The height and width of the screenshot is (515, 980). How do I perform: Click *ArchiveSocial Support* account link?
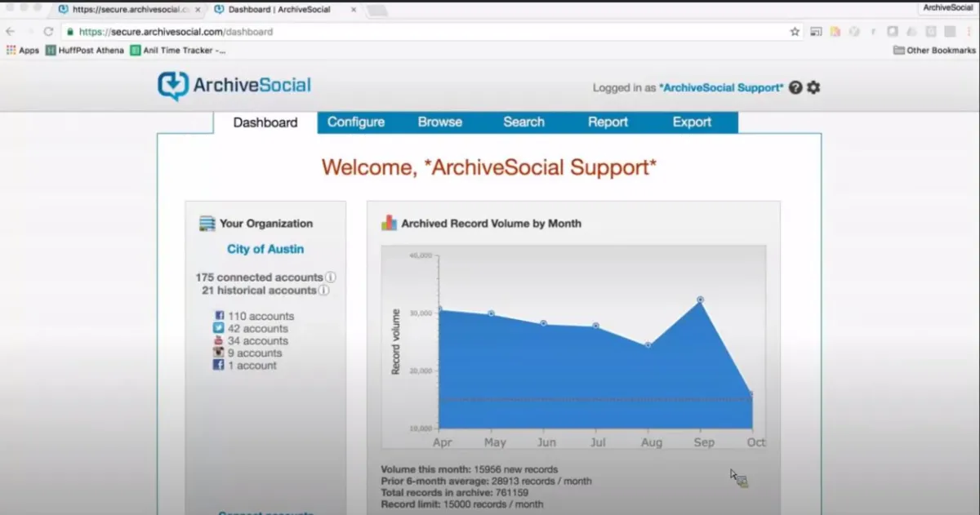click(x=721, y=87)
